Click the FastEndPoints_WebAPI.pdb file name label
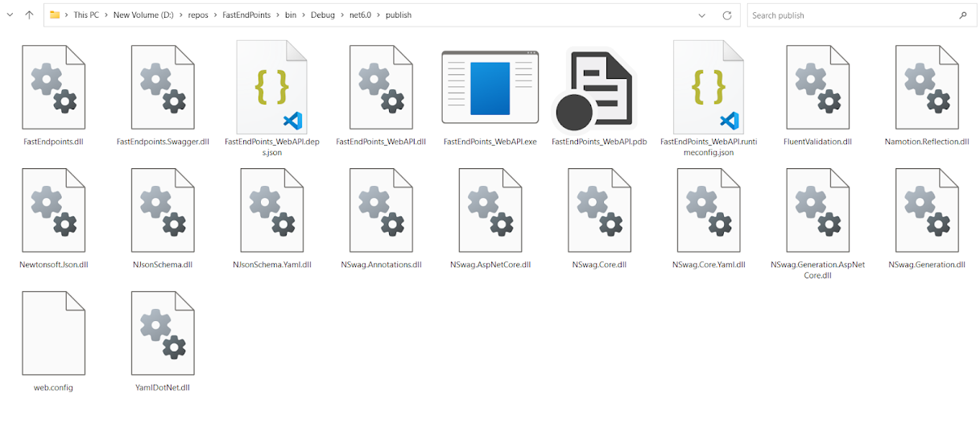Screen dimensions: 980x428 [x=599, y=142]
